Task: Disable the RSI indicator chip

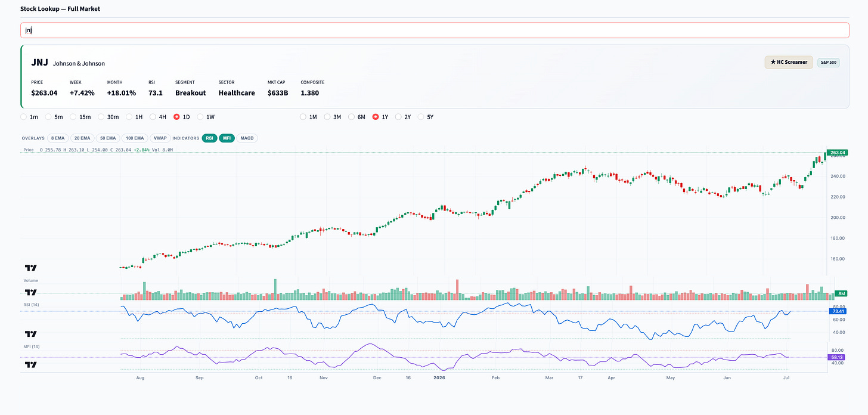Action: (x=209, y=138)
